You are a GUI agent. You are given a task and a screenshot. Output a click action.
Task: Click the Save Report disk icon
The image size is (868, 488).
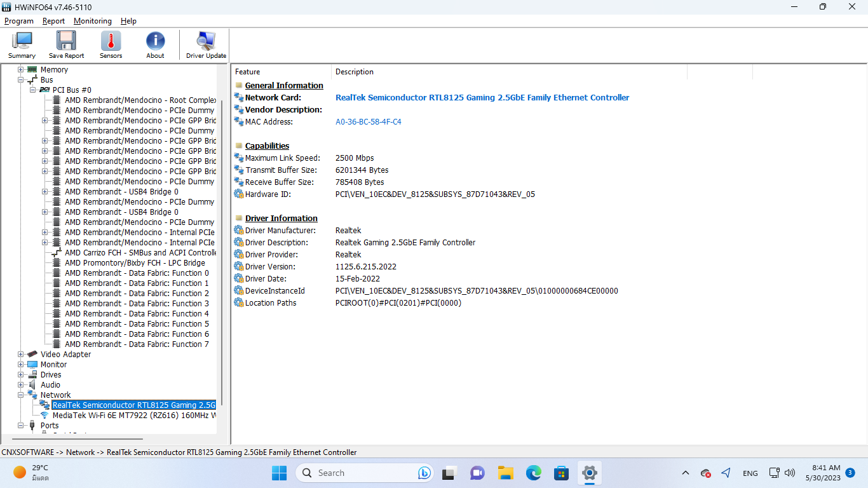click(66, 41)
